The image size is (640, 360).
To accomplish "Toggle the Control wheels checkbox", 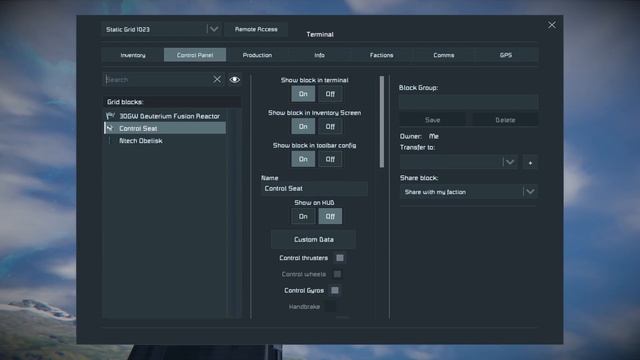I will 337,274.
